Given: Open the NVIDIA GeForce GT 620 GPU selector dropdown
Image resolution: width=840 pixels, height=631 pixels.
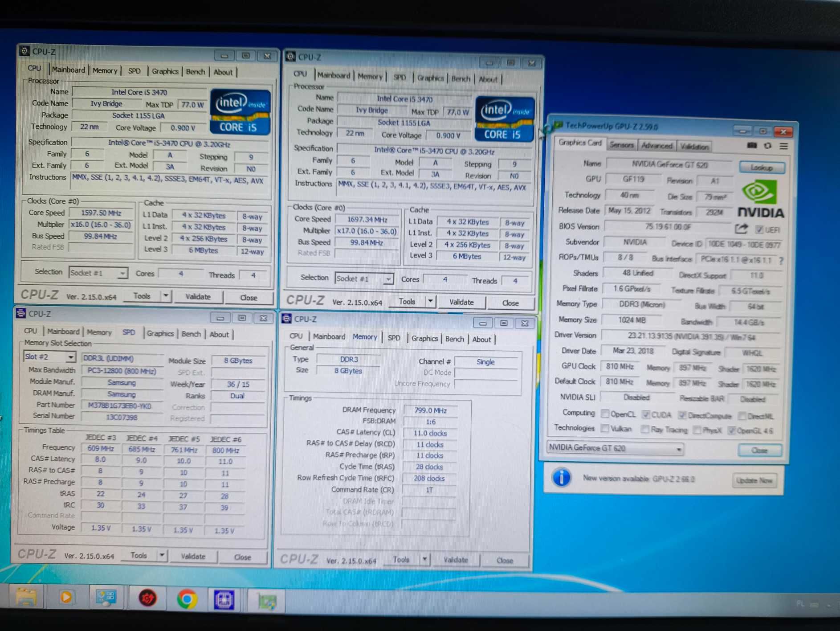Looking at the screenshot, I should (x=614, y=448).
